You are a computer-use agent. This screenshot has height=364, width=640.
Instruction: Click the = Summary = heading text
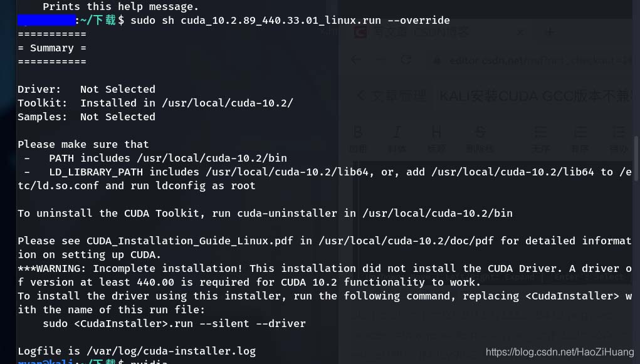[52, 48]
